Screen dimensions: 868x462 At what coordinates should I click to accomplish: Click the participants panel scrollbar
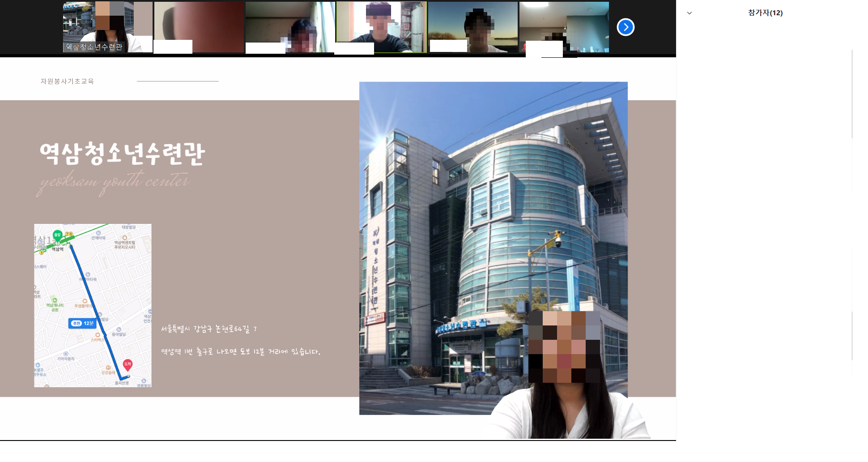click(852, 94)
